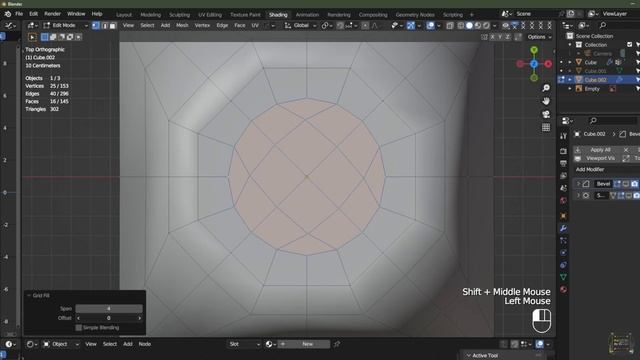Open the Material properties tab
The image size is (640, 360).
564,289
